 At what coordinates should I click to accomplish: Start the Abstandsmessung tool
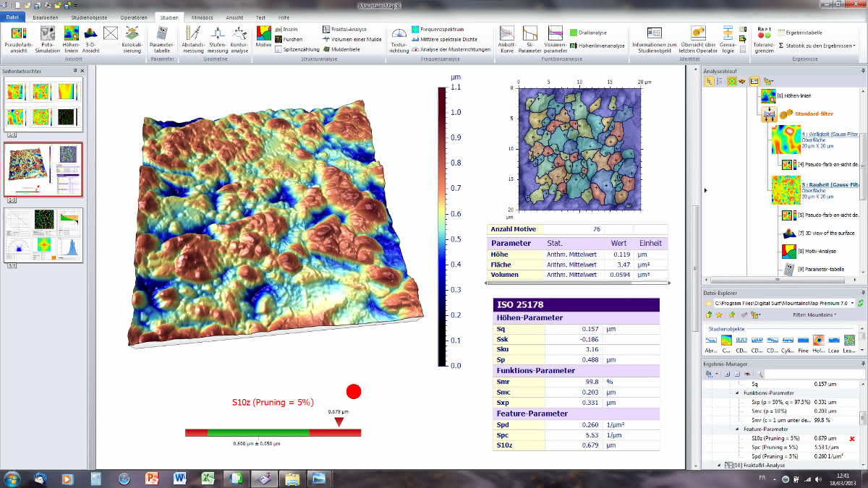coord(193,40)
